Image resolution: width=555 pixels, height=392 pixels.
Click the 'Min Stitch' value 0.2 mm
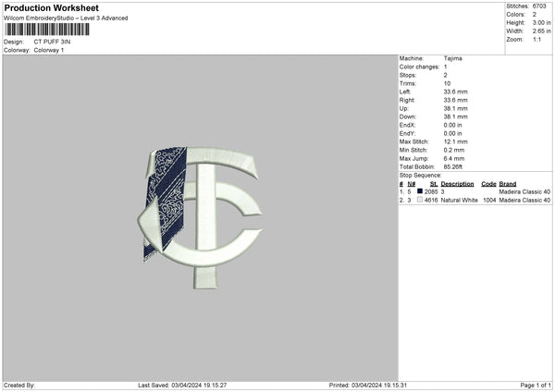click(x=454, y=150)
